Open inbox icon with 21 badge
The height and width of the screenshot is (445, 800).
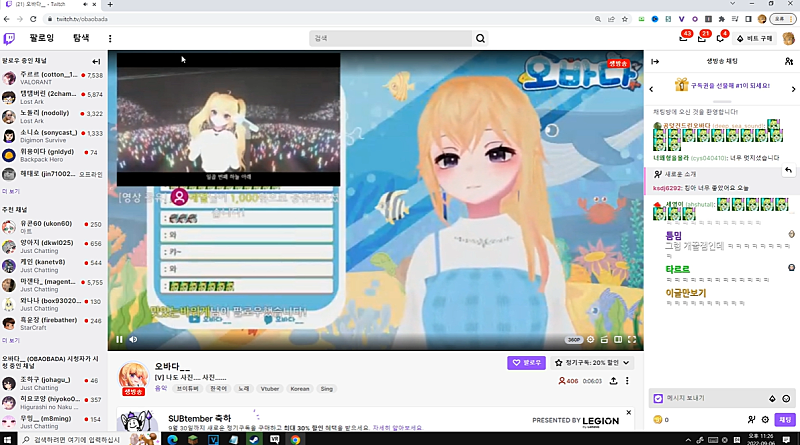click(x=702, y=38)
